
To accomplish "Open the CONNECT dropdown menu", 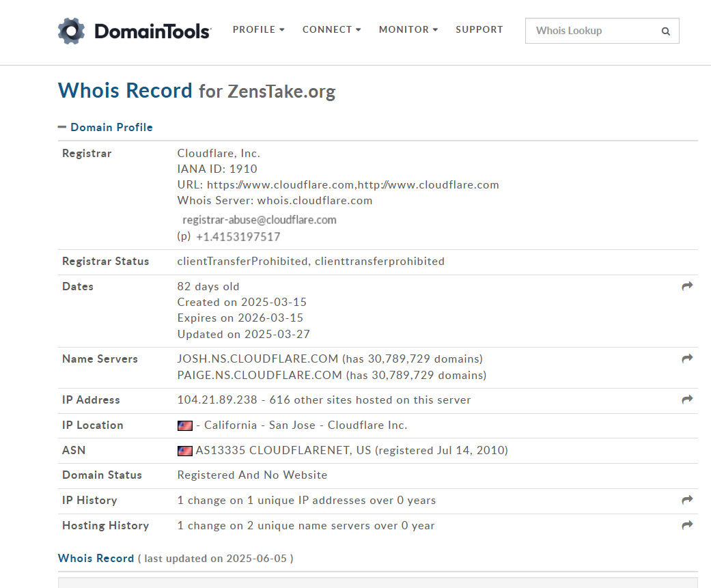I will (x=331, y=29).
